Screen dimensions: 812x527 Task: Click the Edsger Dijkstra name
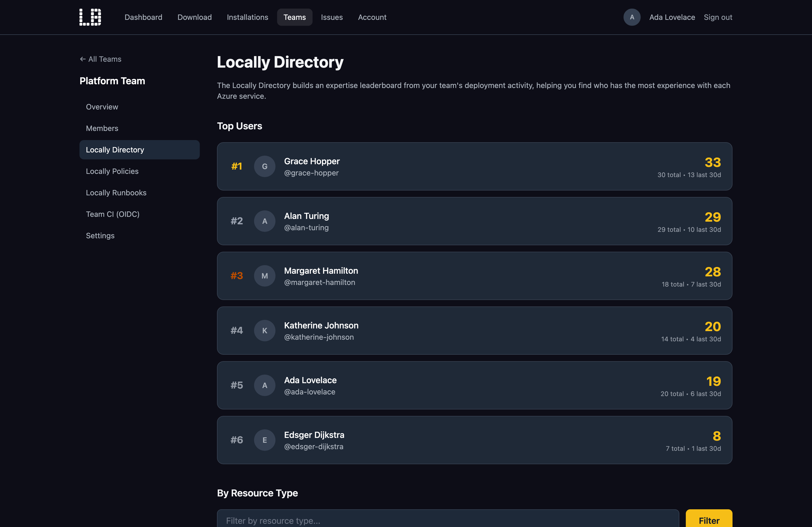(x=314, y=435)
